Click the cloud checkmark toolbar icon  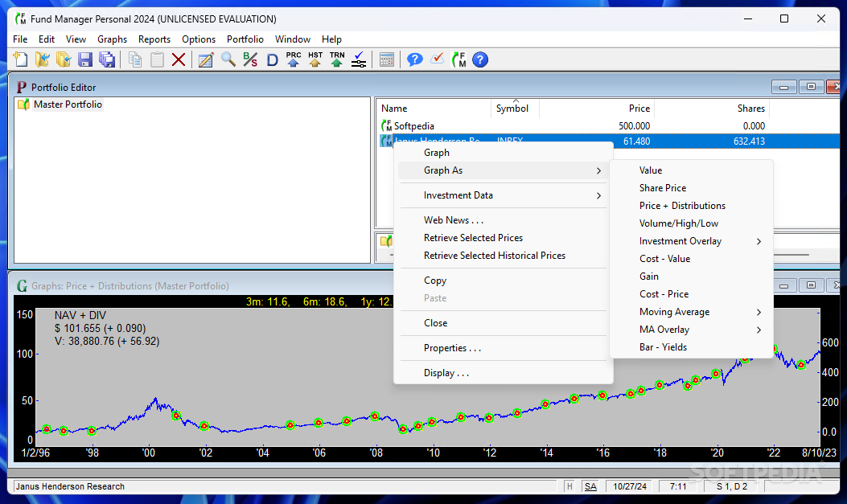437,59
